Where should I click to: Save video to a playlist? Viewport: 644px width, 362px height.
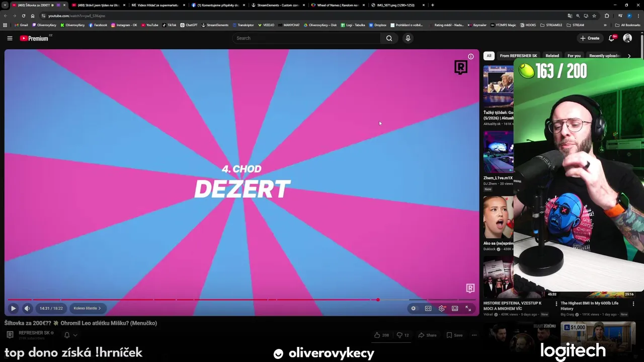pyautogui.click(x=454, y=335)
